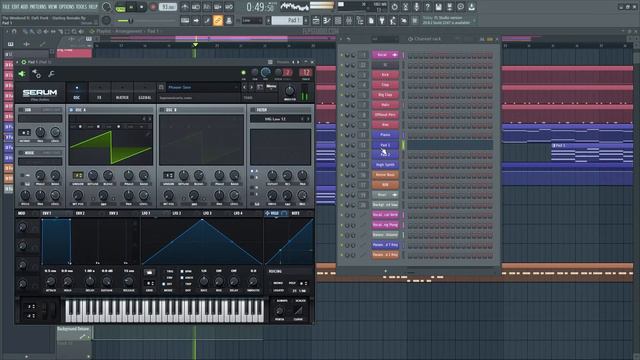
Task: Open the Mixer view icon
Action: pyautogui.click(x=349, y=20)
